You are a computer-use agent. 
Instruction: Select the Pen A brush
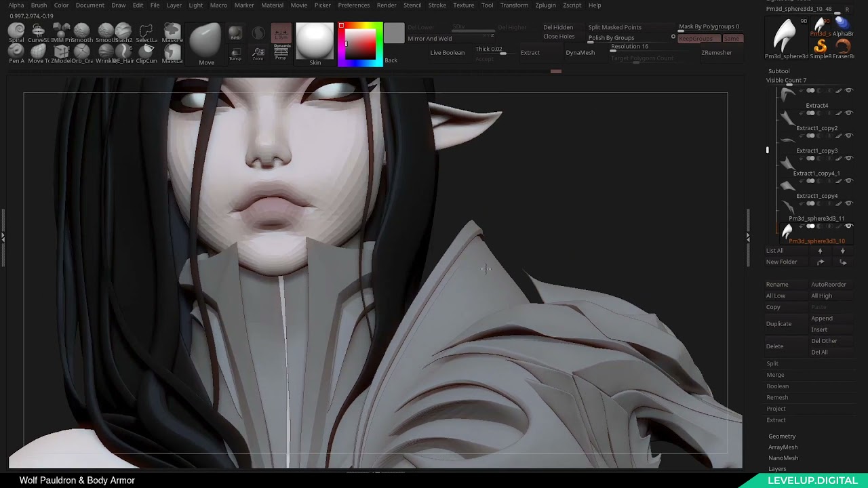pyautogui.click(x=16, y=54)
